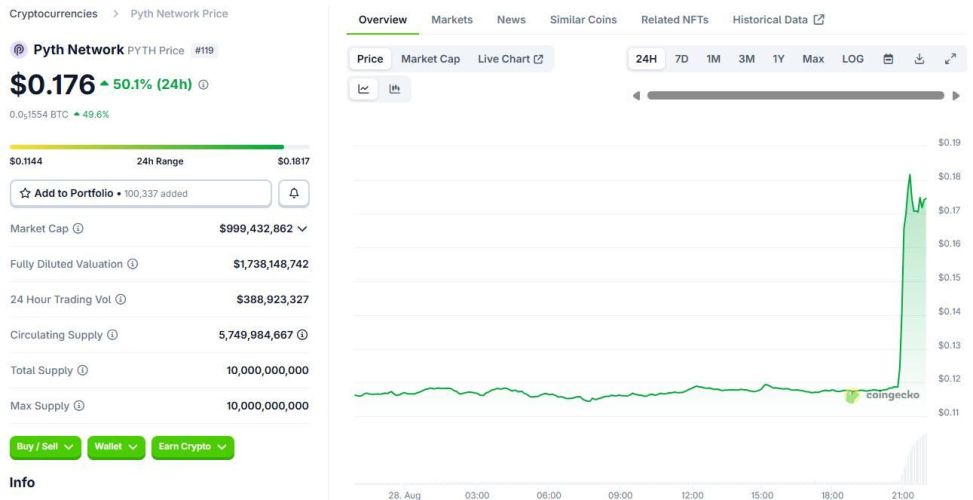Expand the Market Cap details chevron
Screen dimensions: 973x500
point(302,229)
